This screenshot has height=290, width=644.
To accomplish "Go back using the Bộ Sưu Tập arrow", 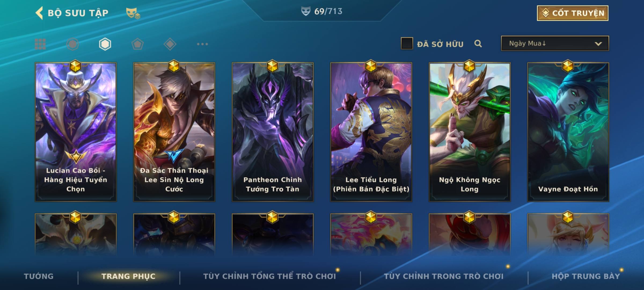I will tap(39, 13).
